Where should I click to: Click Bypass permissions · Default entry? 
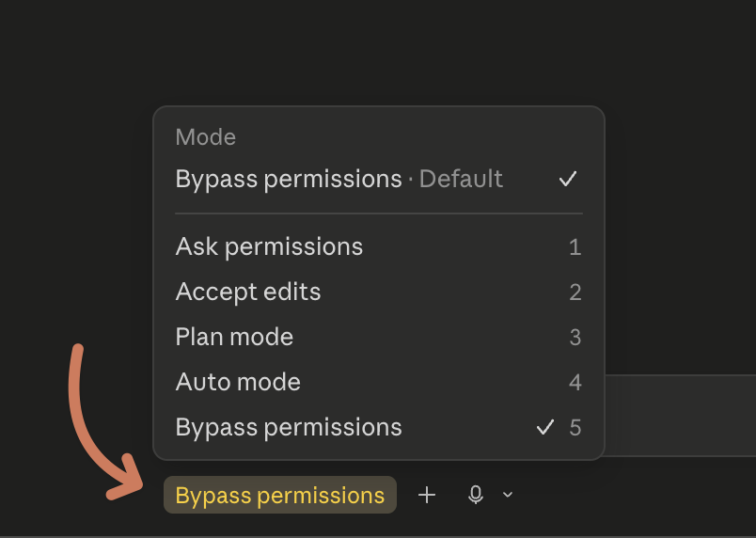coord(379,179)
